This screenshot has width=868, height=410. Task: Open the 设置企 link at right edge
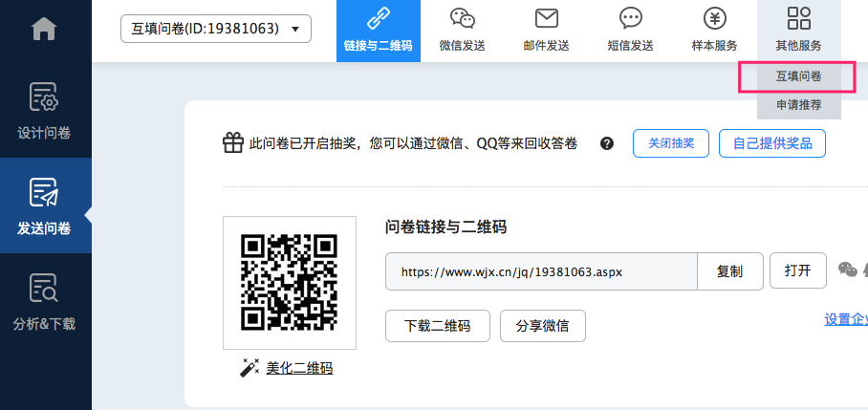pos(846,320)
